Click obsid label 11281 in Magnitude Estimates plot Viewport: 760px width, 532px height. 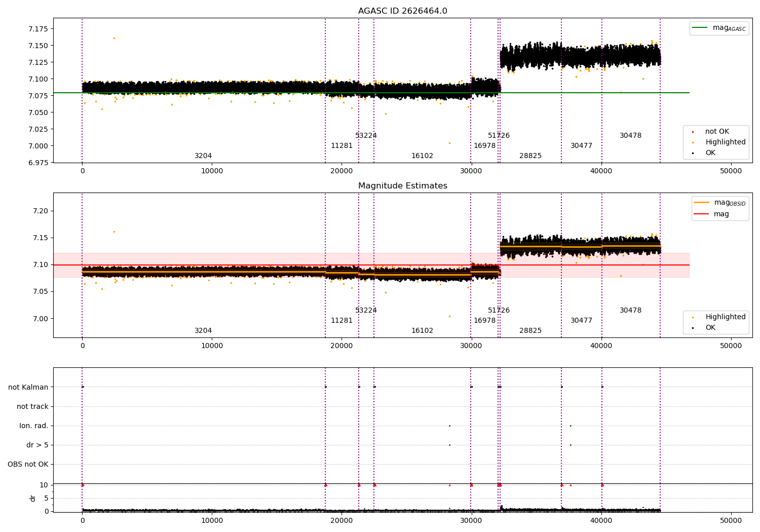[x=341, y=321]
